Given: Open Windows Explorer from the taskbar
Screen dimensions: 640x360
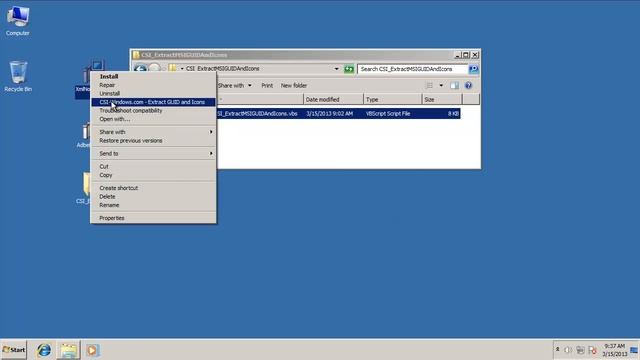Looking at the screenshot, I should click(x=69, y=350).
